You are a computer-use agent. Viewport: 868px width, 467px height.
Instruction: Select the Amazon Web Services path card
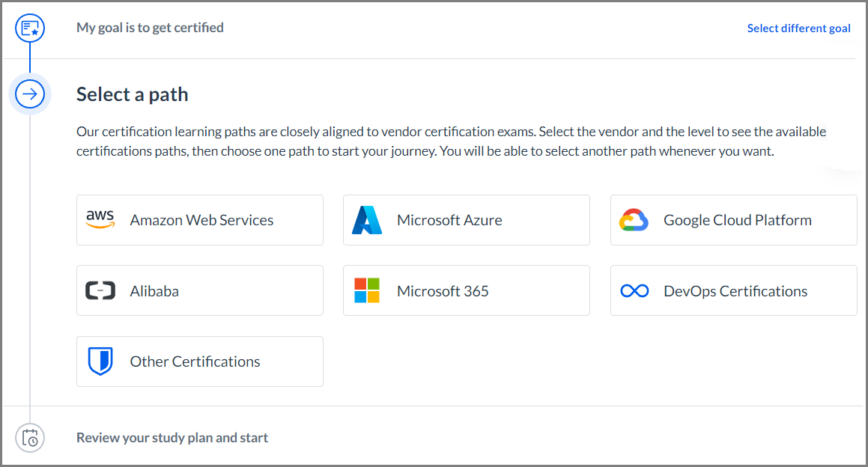point(200,220)
